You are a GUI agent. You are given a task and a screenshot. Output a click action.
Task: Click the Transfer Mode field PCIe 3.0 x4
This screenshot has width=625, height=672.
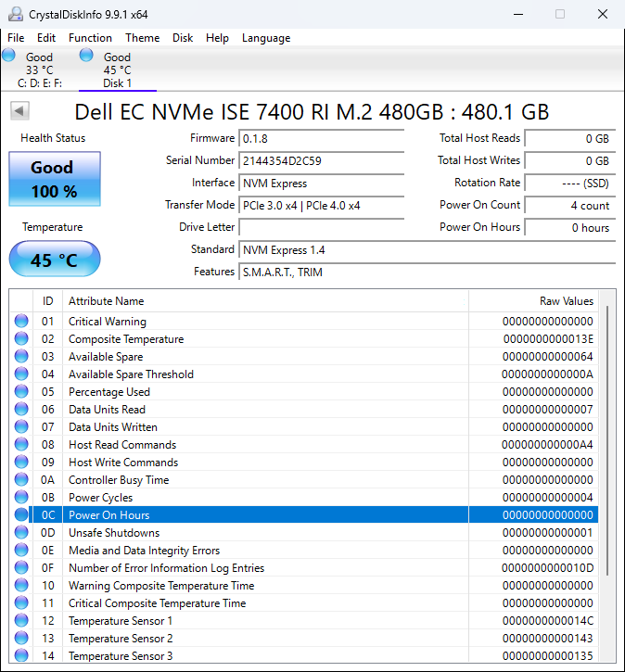[322, 206]
